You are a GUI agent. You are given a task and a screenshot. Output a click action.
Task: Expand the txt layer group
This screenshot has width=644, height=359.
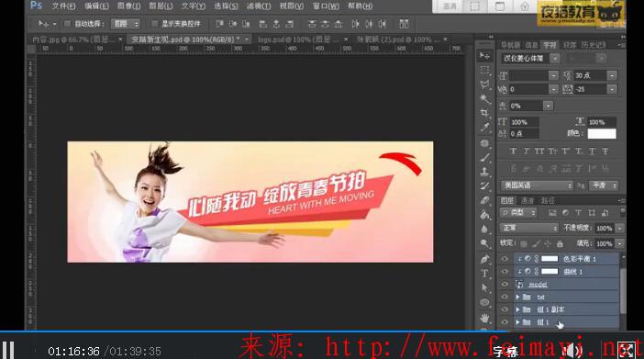518,297
